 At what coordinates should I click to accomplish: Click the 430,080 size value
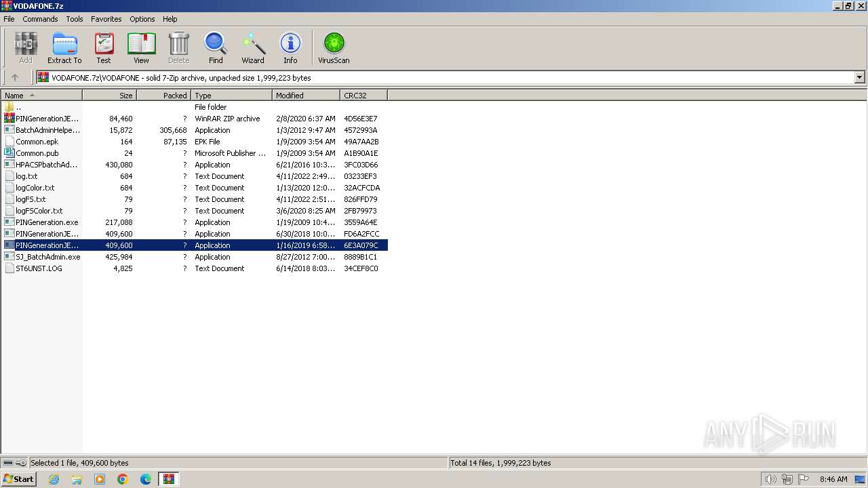[x=119, y=165]
